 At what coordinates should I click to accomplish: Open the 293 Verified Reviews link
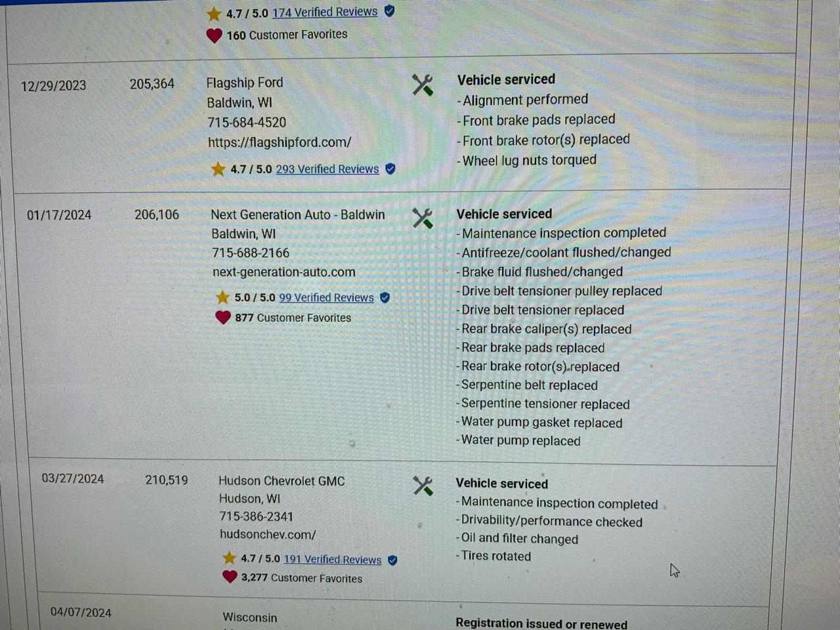[327, 169]
